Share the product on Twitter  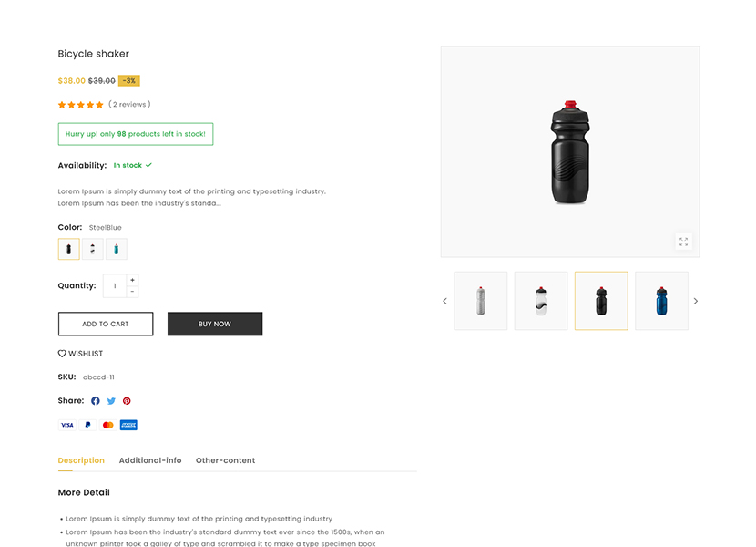(x=110, y=400)
